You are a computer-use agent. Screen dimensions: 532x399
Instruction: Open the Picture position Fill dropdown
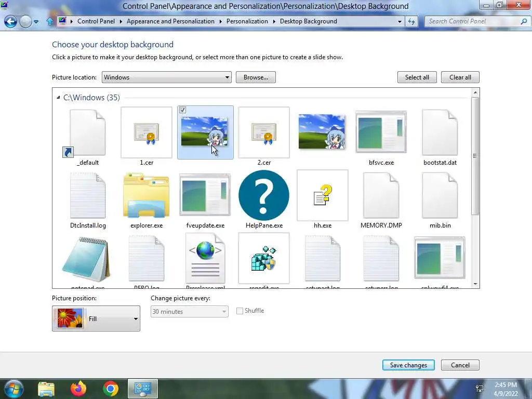coord(96,318)
